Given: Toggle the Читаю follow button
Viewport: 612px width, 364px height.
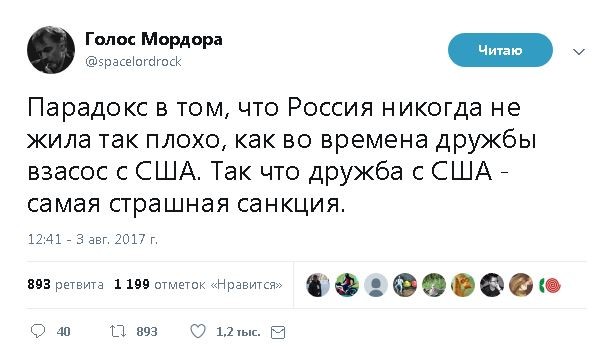Looking at the screenshot, I should 500,50.
